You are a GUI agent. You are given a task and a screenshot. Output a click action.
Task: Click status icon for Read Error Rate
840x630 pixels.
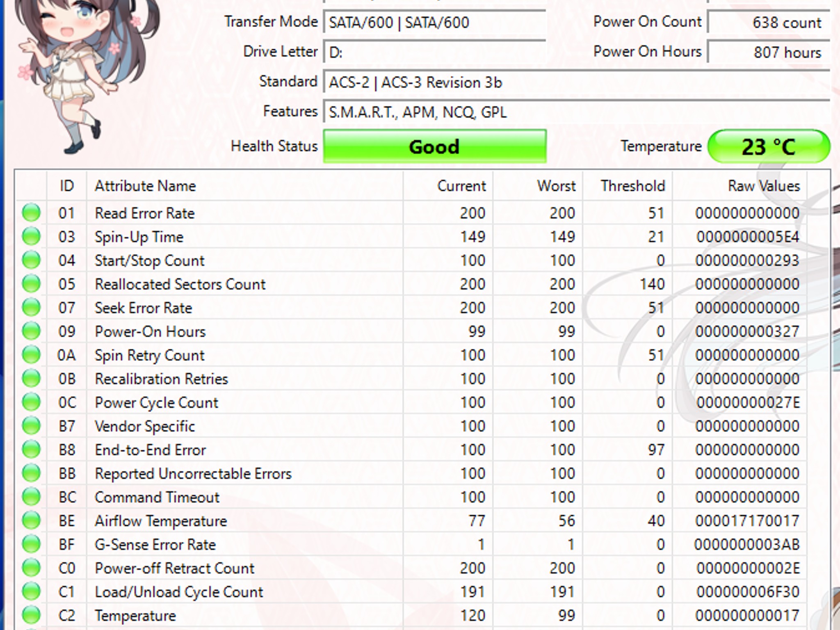click(31, 213)
